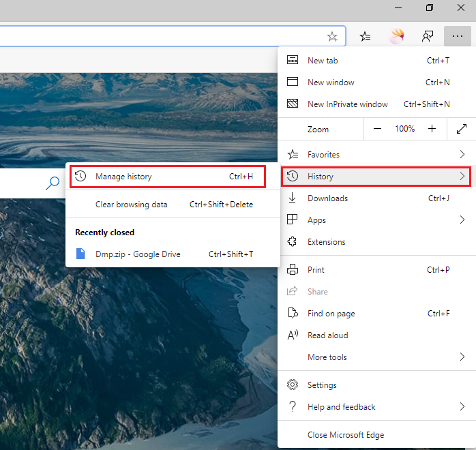Click the Zoom label in the menu

coord(318,130)
